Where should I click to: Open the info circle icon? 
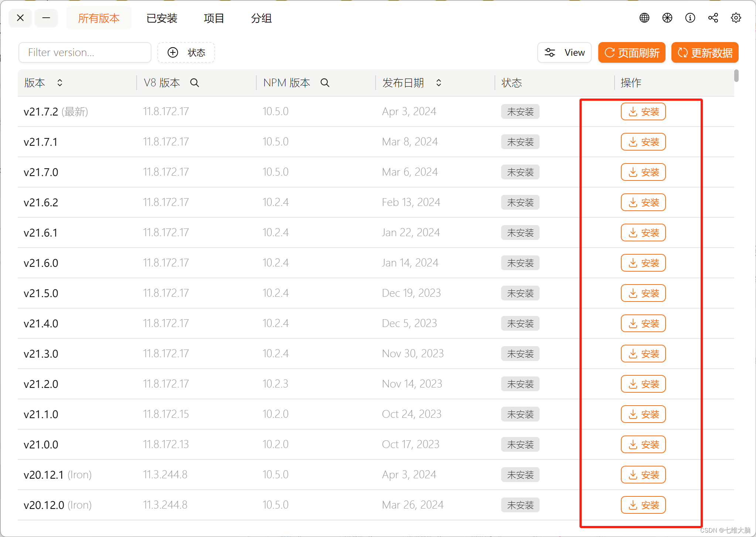coord(690,18)
